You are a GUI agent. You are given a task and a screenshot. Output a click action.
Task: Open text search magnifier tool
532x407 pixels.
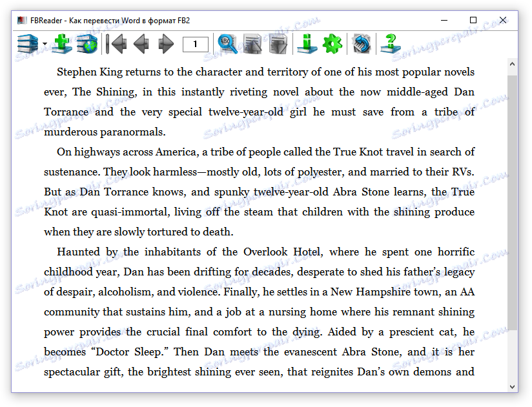228,44
